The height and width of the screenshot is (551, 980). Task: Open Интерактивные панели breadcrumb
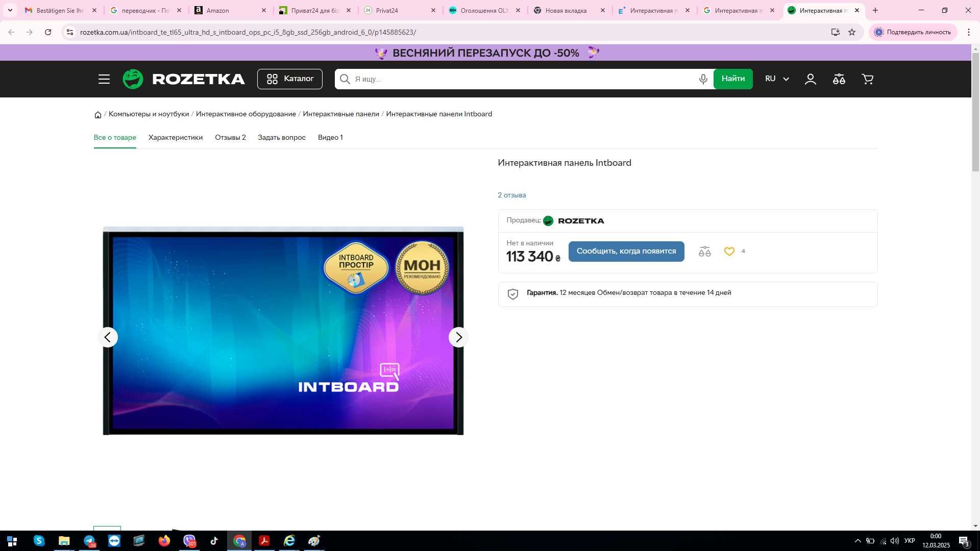341,114
